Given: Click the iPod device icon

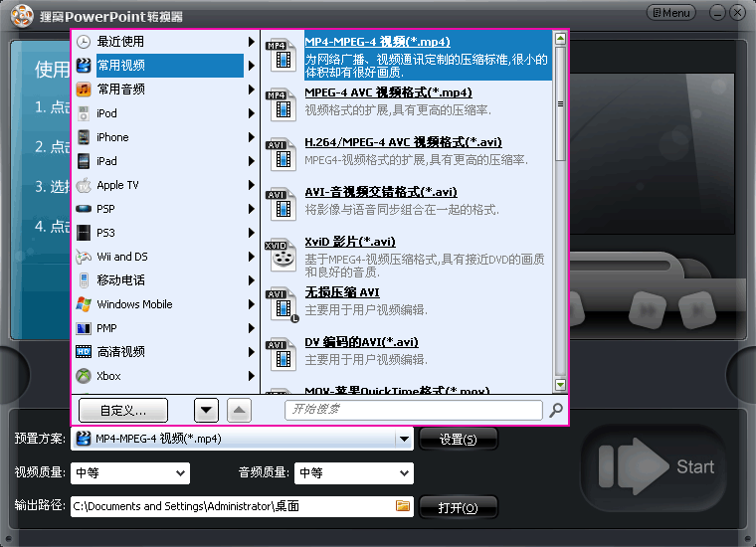Looking at the screenshot, I should click(84, 113).
